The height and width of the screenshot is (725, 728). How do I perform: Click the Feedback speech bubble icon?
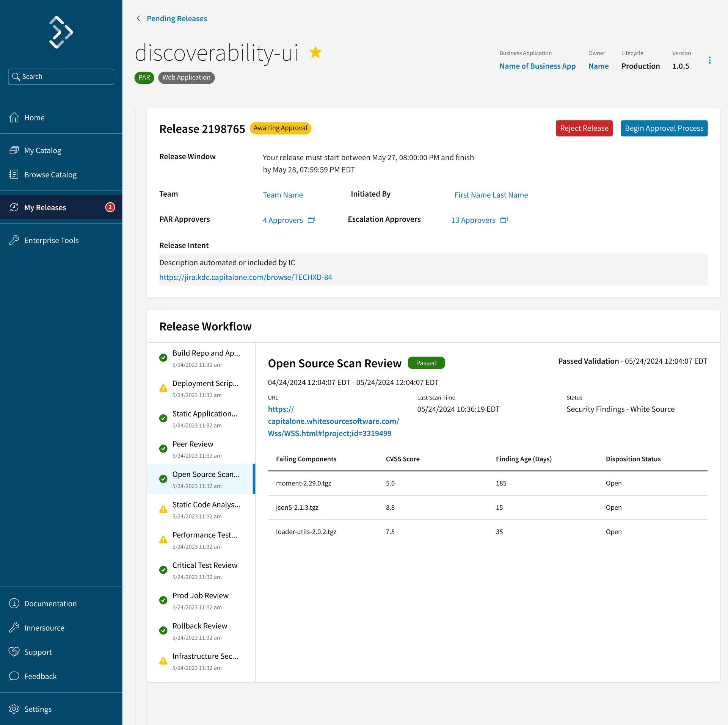click(x=14, y=676)
